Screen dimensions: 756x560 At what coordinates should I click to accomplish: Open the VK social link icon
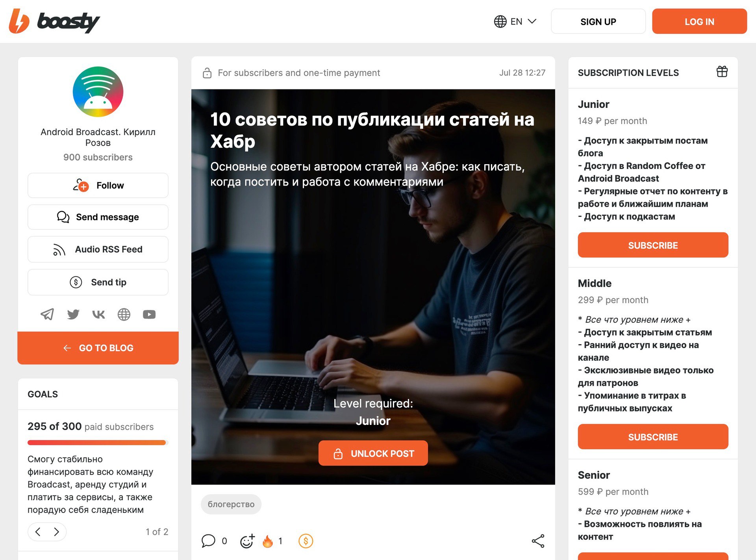click(x=98, y=314)
